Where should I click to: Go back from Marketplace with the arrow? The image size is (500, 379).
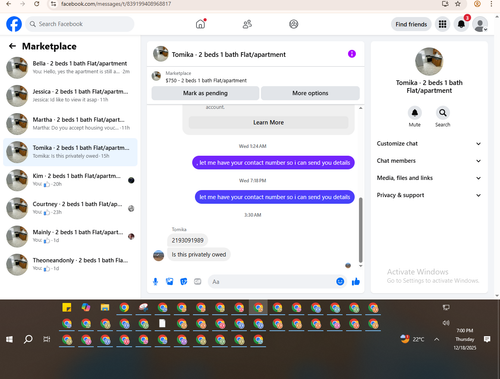tap(12, 46)
